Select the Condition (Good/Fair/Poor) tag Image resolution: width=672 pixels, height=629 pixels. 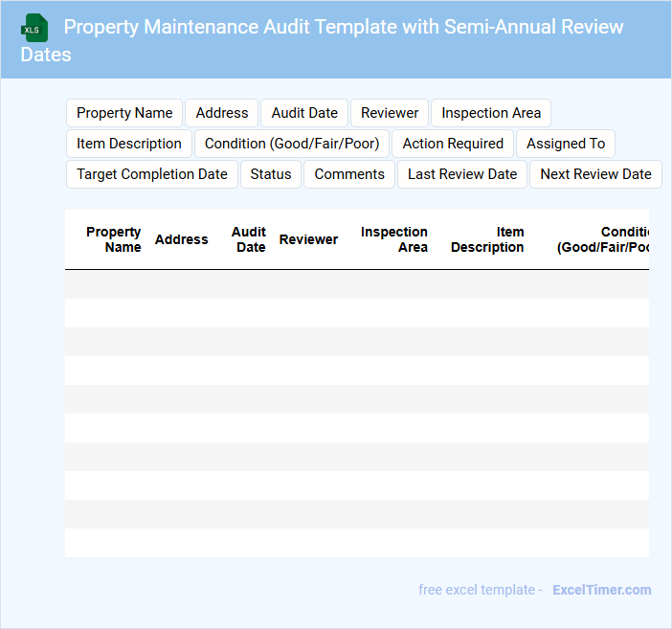[292, 144]
